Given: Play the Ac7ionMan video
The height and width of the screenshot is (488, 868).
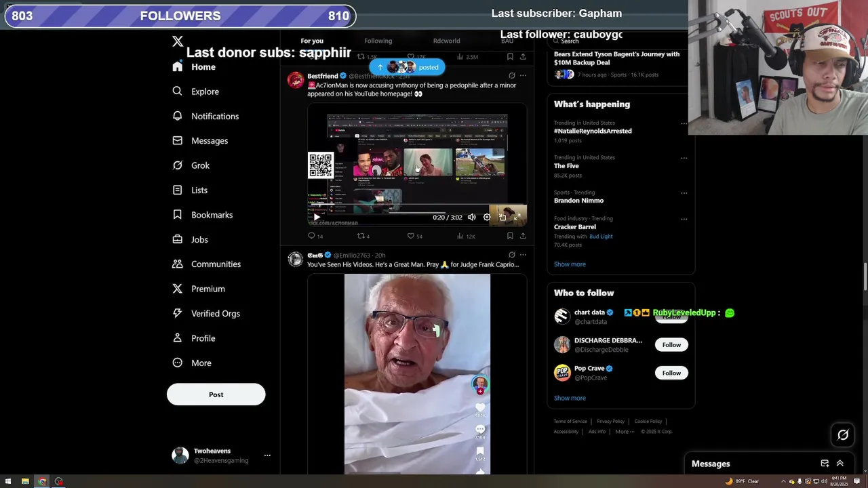Looking at the screenshot, I should coord(316,218).
